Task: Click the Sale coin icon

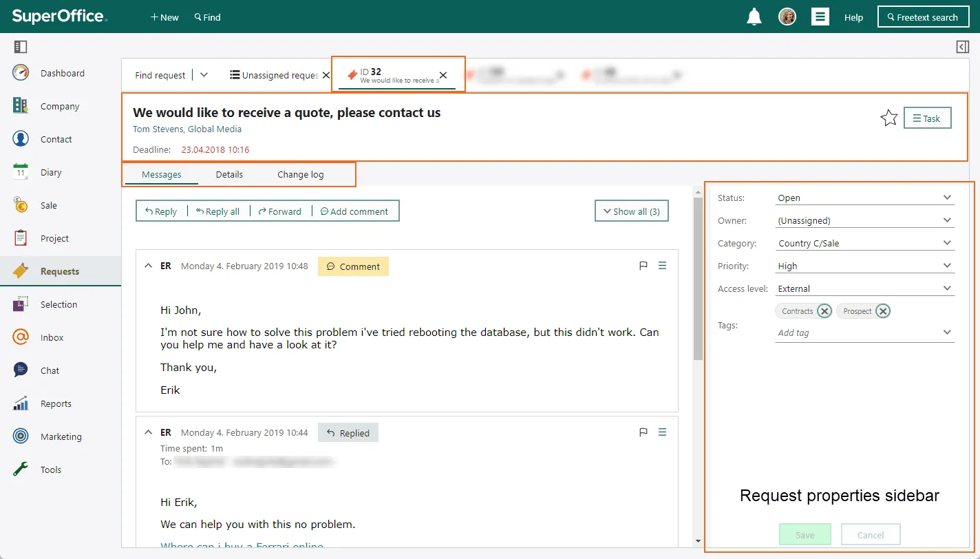Action: pos(21,205)
